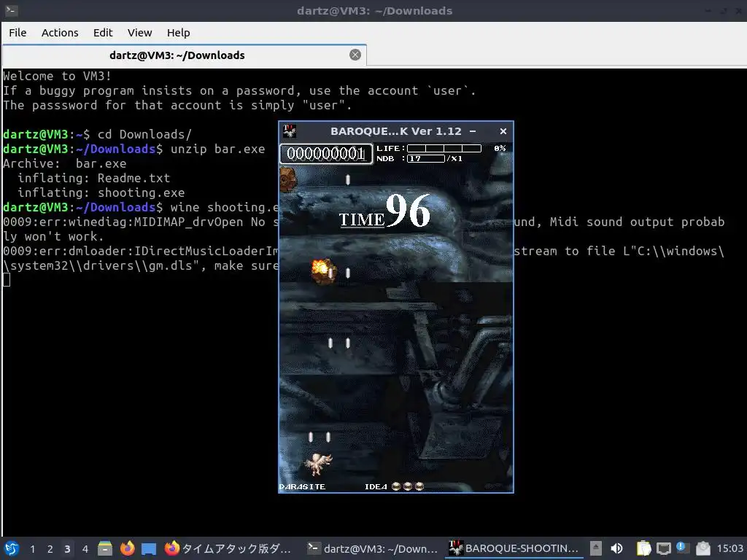Click the last IDEA orb icon
The width and height of the screenshot is (747, 560).
[x=419, y=486]
